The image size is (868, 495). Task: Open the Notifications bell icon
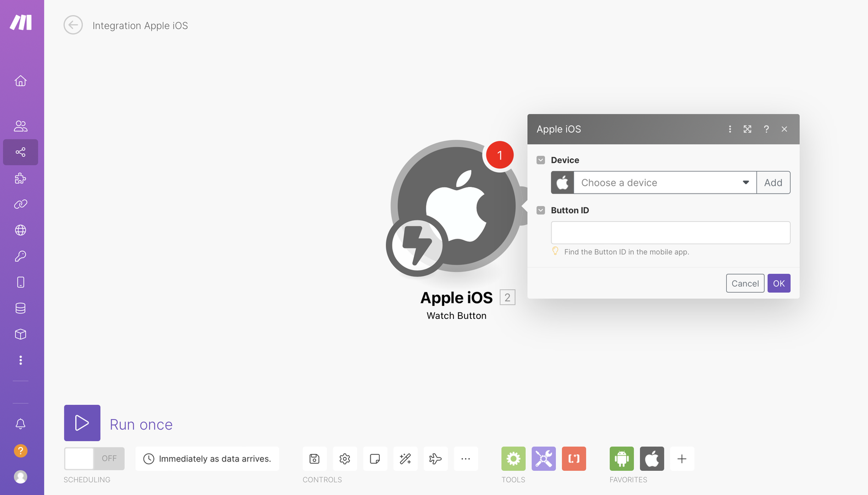[x=20, y=424]
